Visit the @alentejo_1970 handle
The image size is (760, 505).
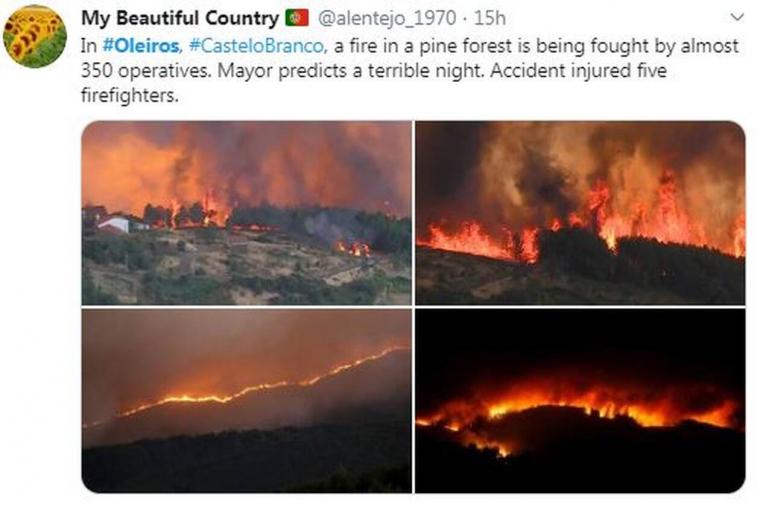pyautogui.click(x=387, y=18)
